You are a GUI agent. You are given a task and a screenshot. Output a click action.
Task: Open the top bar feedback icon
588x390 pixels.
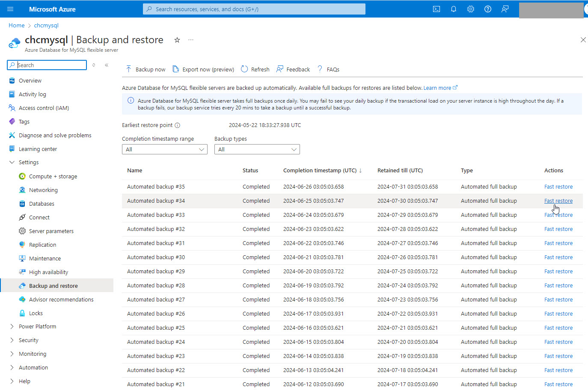[x=505, y=9]
